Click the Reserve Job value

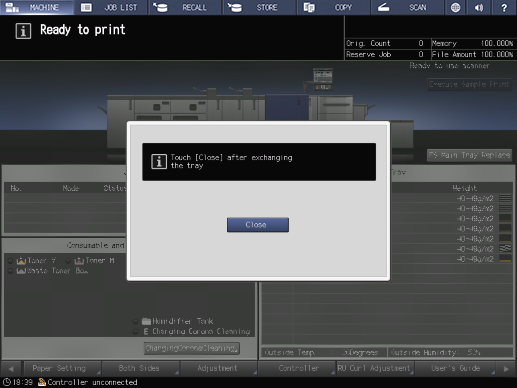pyautogui.click(x=421, y=54)
